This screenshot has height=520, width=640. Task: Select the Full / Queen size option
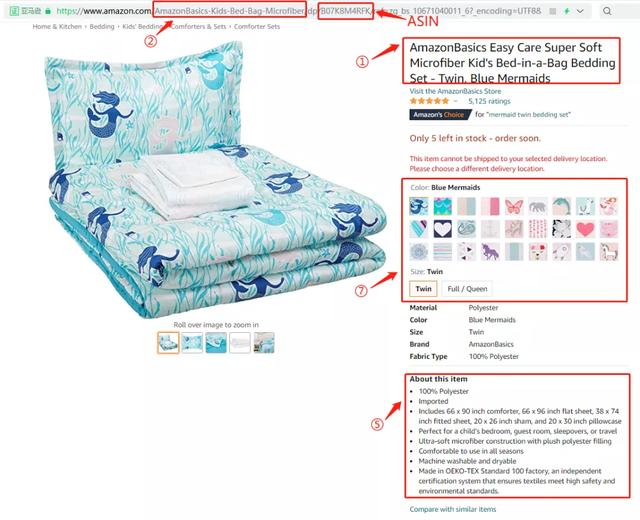click(x=467, y=289)
